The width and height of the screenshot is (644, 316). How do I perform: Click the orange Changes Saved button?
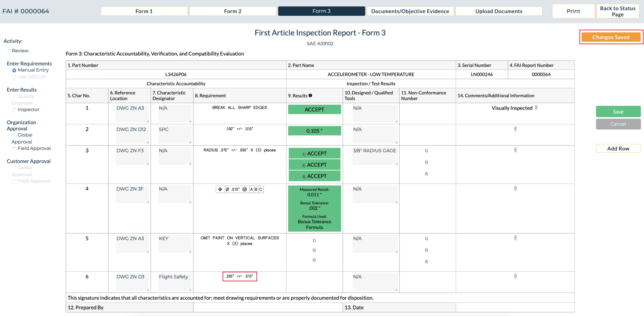coord(611,37)
